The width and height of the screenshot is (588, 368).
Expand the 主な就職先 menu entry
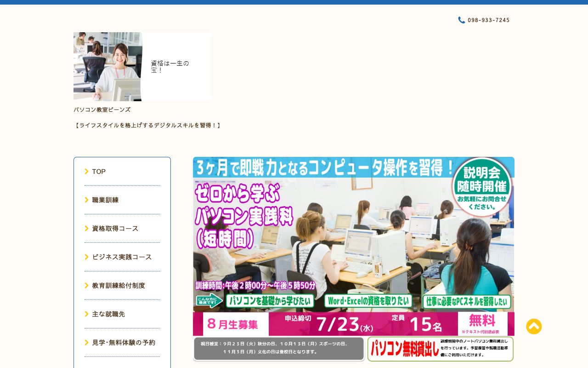108,314
